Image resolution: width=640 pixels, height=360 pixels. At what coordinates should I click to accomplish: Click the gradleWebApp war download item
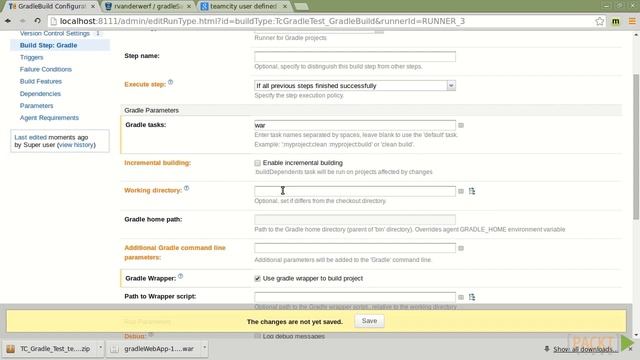(x=158, y=349)
